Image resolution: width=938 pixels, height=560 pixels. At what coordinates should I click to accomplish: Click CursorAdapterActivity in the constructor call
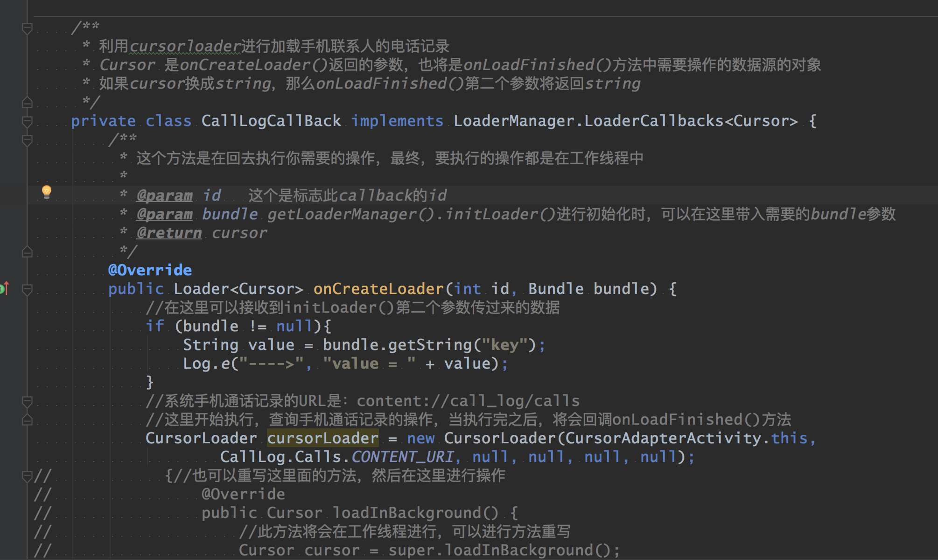663,438
